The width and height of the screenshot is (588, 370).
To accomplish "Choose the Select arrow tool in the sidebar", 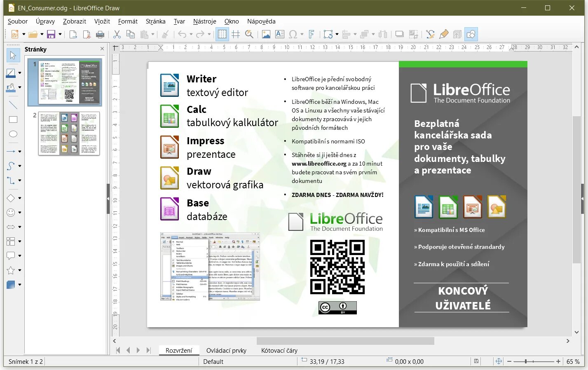I will coord(13,55).
